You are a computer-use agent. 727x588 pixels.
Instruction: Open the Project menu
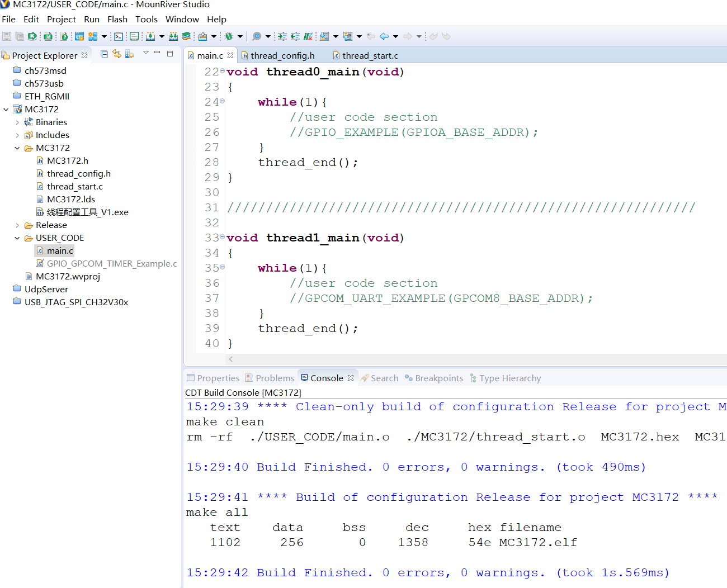click(x=62, y=19)
